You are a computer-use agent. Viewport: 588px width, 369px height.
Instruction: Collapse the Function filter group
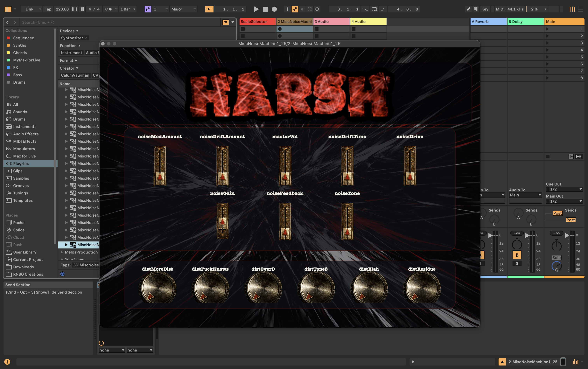70,46
